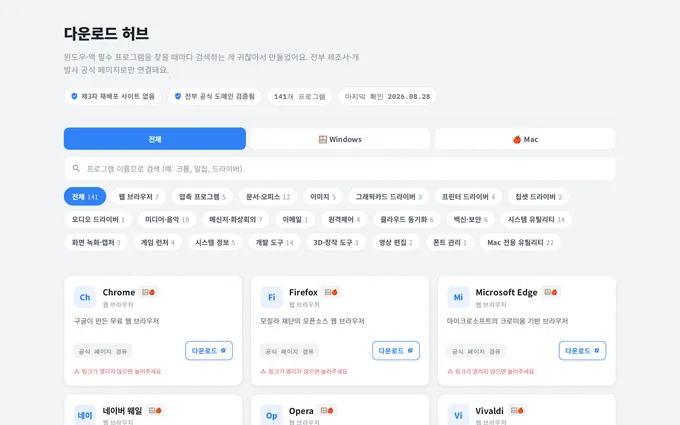Viewport: 680px width, 425px height.
Task: Click the Ch icon on Chrome card
Action: 85,297
